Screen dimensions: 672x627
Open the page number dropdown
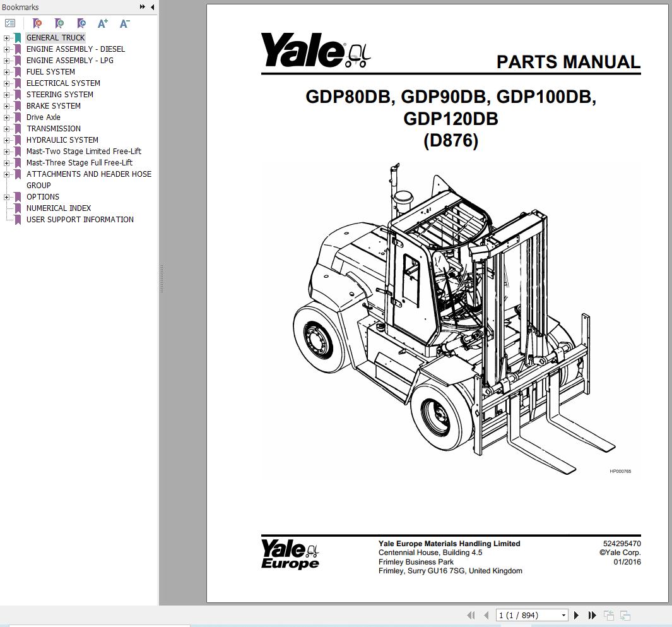(563, 615)
